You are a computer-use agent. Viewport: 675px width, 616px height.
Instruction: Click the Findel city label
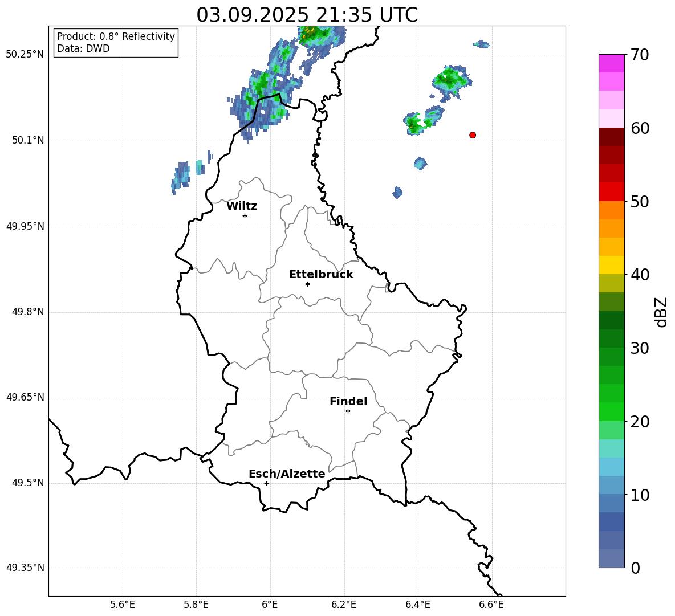tap(348, 401)
